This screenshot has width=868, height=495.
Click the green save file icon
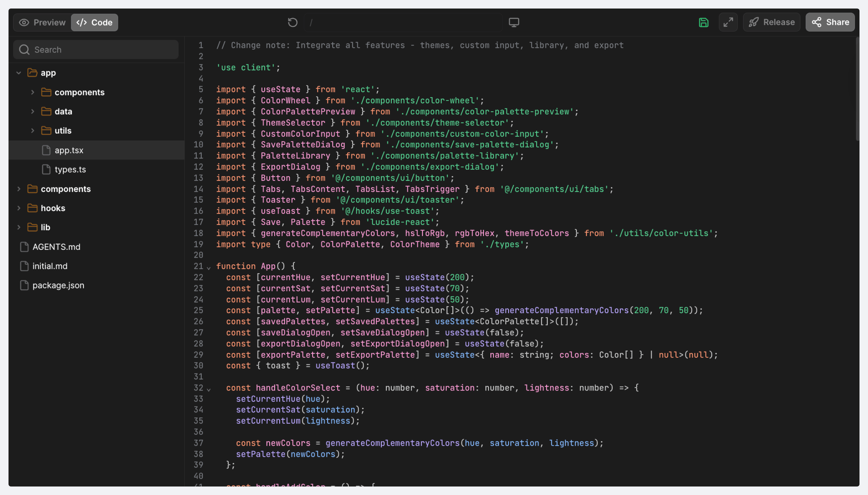(x=703, y=22)
